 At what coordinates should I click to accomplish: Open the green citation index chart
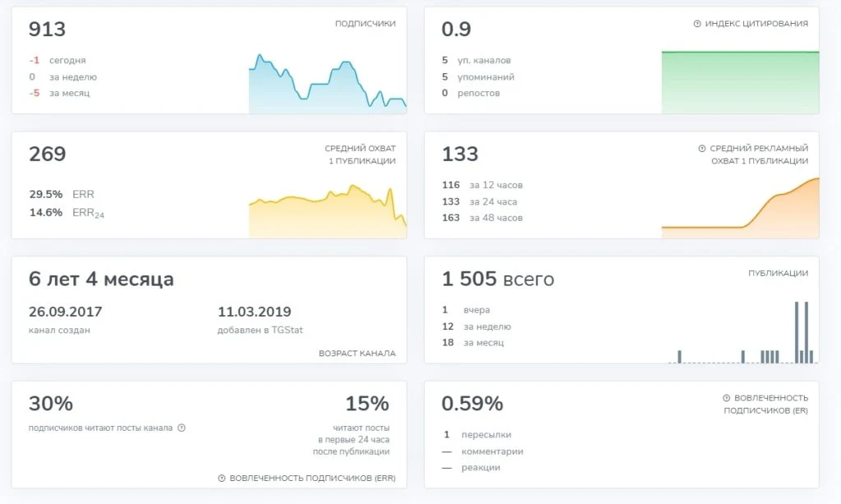point(740,82)
